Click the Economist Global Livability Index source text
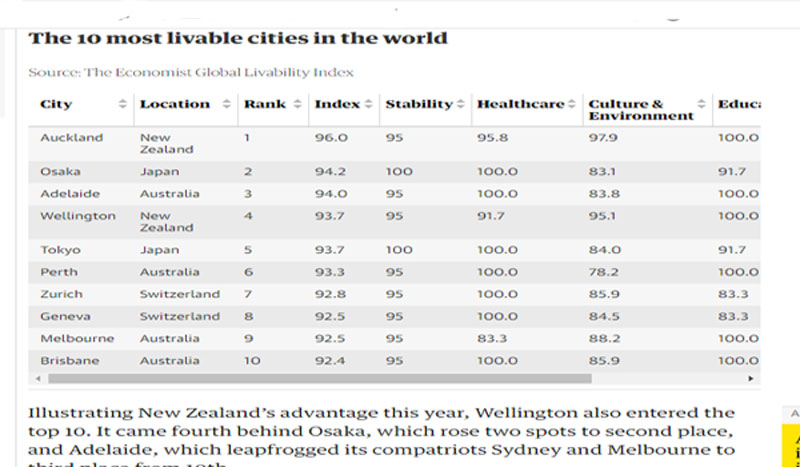The image size is (800, 467). (x=190, y=72)
